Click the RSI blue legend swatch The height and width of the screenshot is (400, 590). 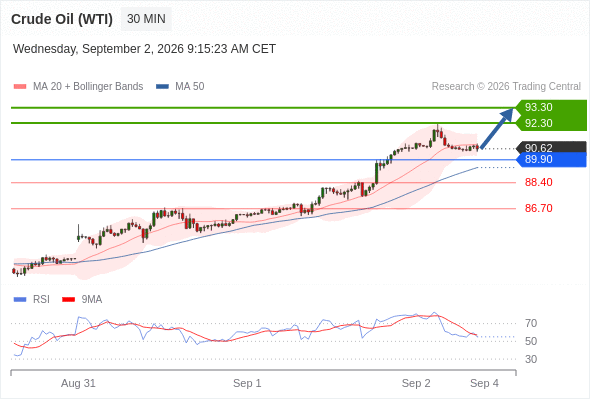pos(20,300)
